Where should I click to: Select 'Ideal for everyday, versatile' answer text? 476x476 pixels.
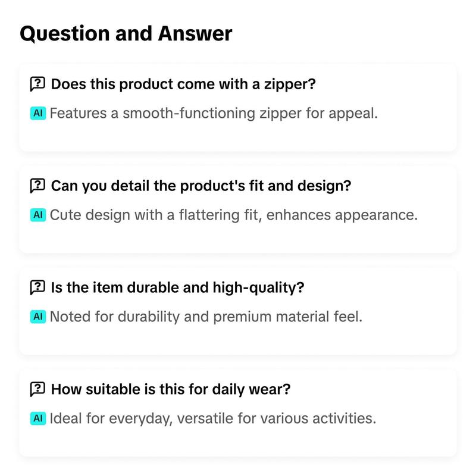pos(213,419)
